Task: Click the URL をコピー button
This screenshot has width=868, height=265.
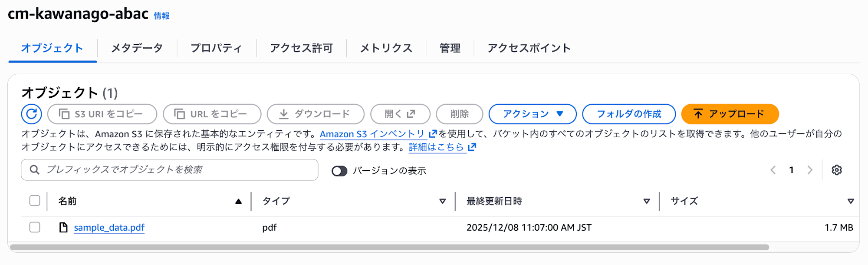Action: tap(212, 114)
